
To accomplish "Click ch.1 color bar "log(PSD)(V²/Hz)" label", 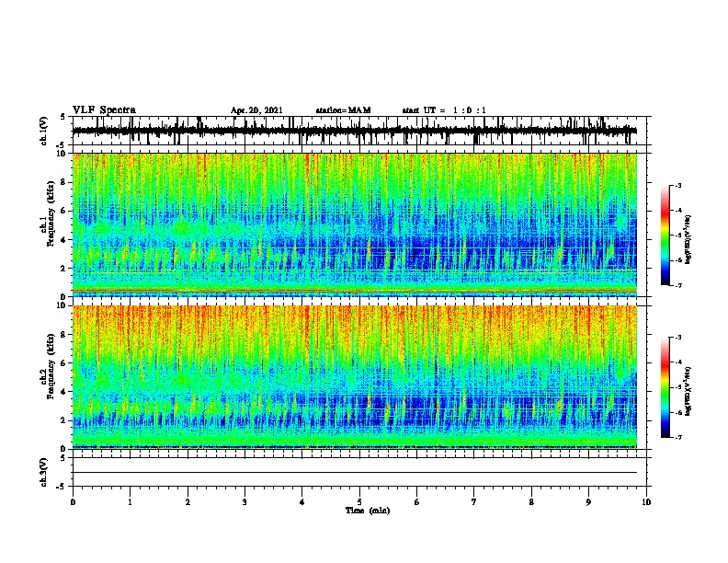I will click(x=688, y=239).
